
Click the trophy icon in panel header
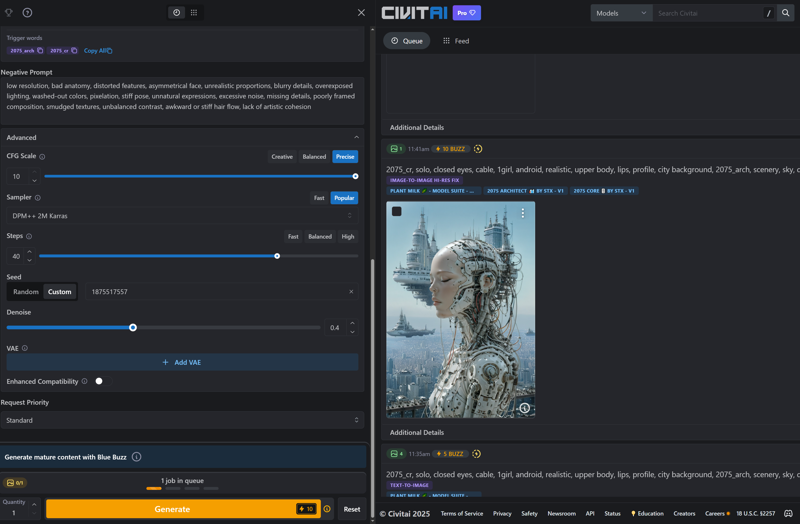[9, 13]
